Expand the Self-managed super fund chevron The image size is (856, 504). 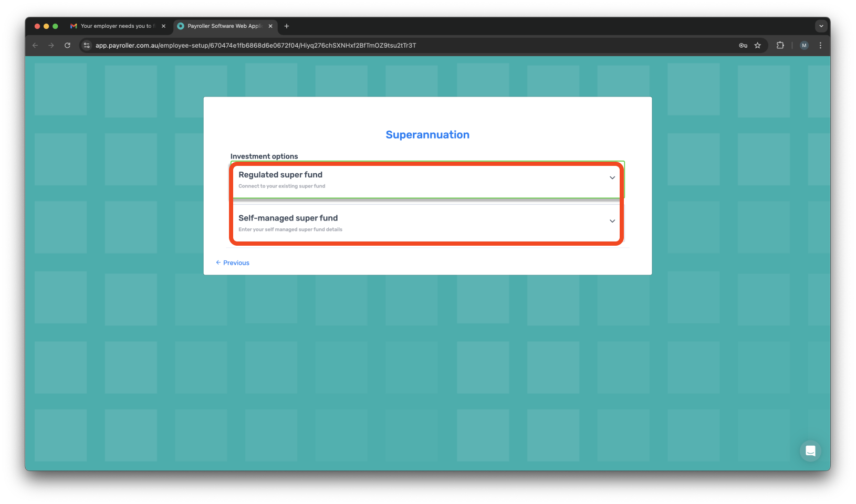pyautogui.click(x=612, y=221)
